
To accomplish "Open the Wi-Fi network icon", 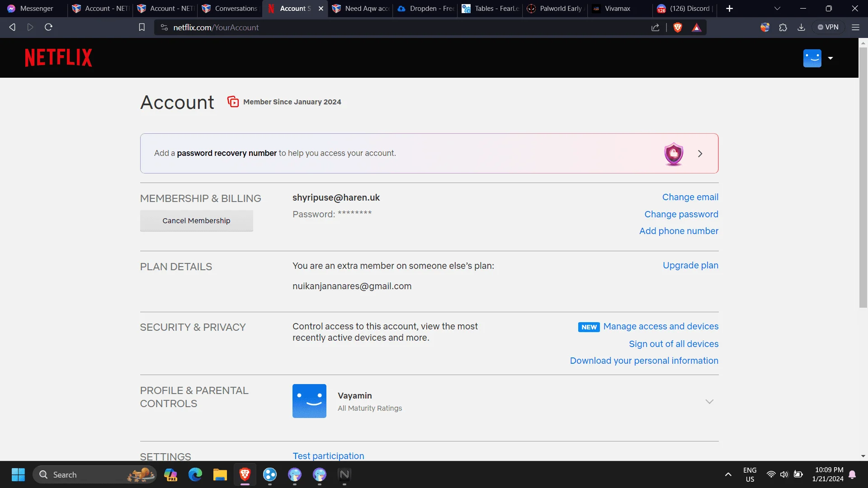I will pyautogui.click(x=771, y=474).
